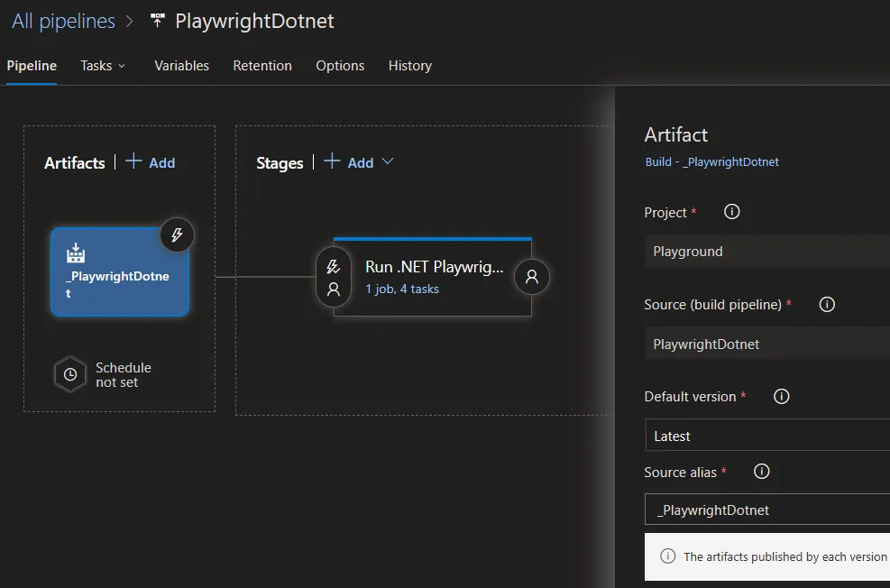Open the Retention tab
The width and height of the screenshot is (890, 588).
(x=262, y=66)
